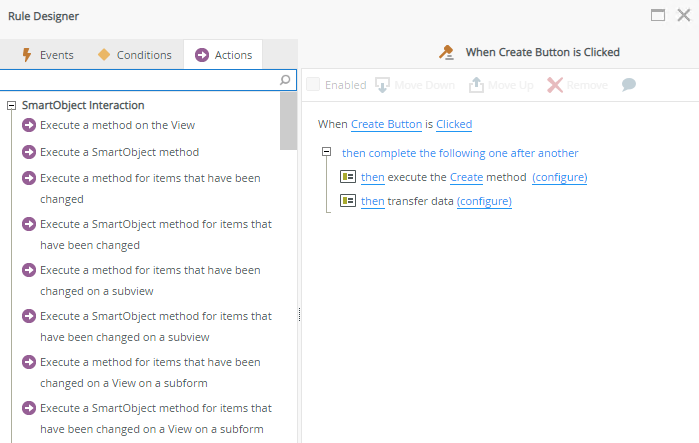
Task: Open the Conditions tab
Action: (x=134, y=55)
